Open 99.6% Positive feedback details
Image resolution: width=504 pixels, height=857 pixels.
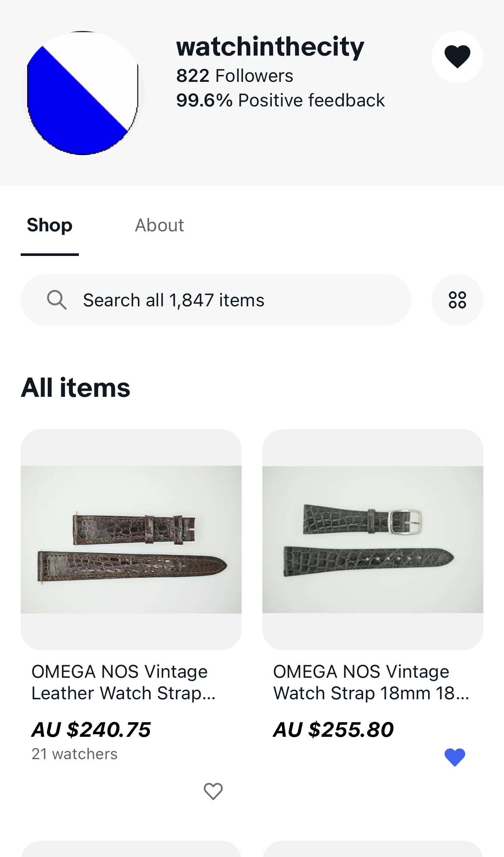[x=280, y=100]
